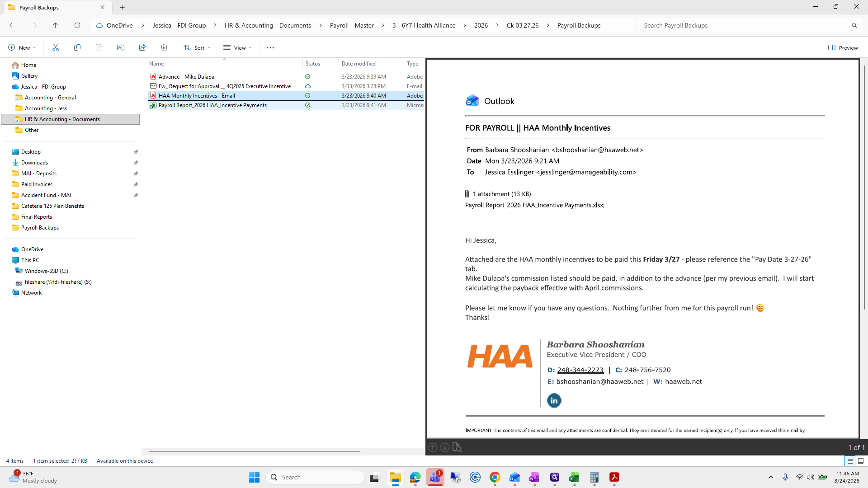The width and height of the screenshot is (868, 488).
Task: Cut the selected file
Action: (56, 47)
